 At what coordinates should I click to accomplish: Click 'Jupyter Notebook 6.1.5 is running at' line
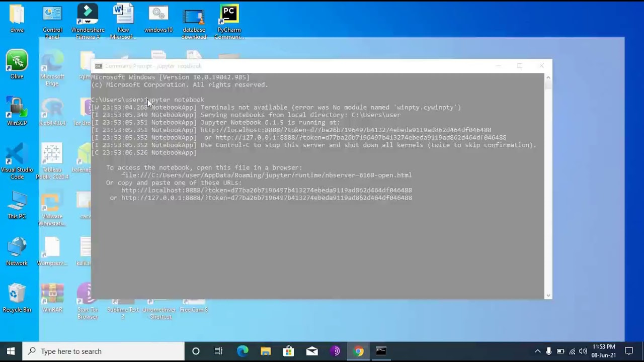(x=215, y=122)
